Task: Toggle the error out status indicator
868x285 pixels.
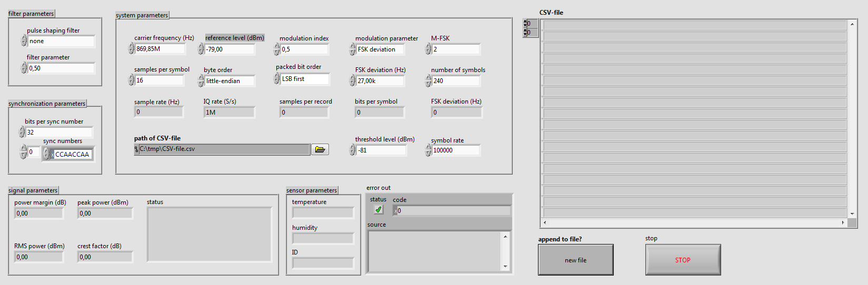Action: click(378, 209)
